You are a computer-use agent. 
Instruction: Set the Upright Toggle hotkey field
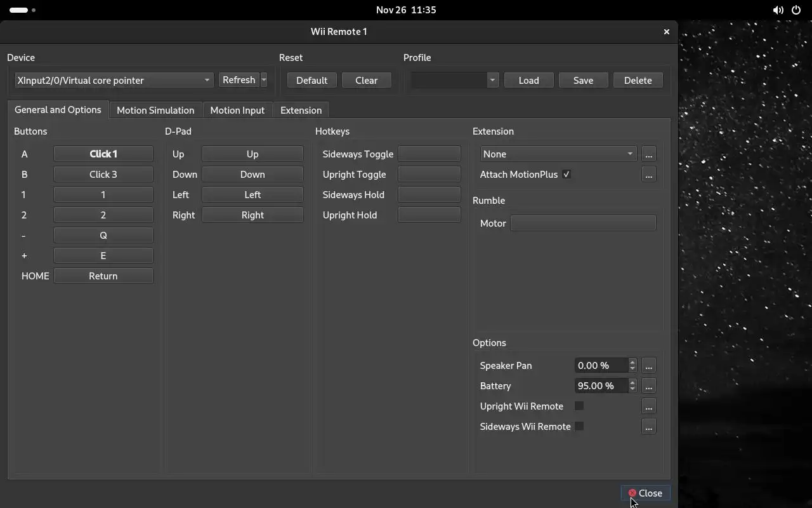click(x=429, y=174)
